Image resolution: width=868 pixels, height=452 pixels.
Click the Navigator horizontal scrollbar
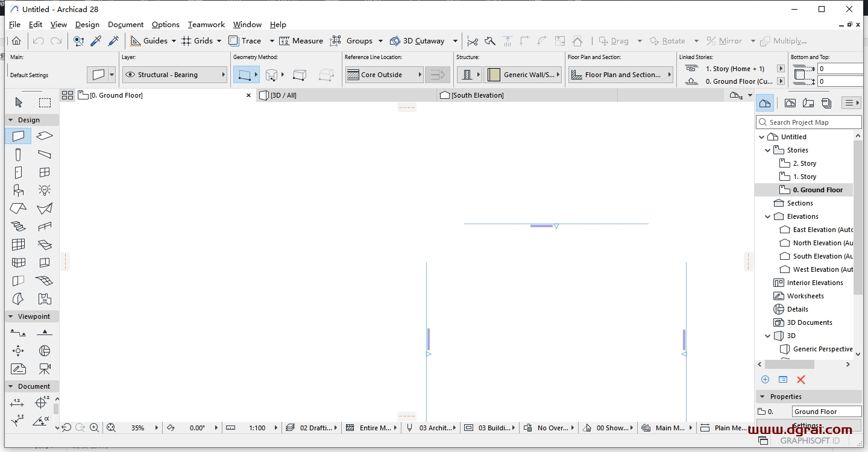[790, 365]
